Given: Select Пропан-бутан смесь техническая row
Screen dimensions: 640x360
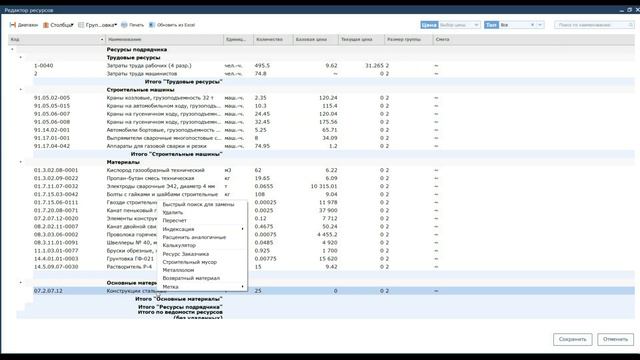Looking at the screenshot, I should pos(334,178).
